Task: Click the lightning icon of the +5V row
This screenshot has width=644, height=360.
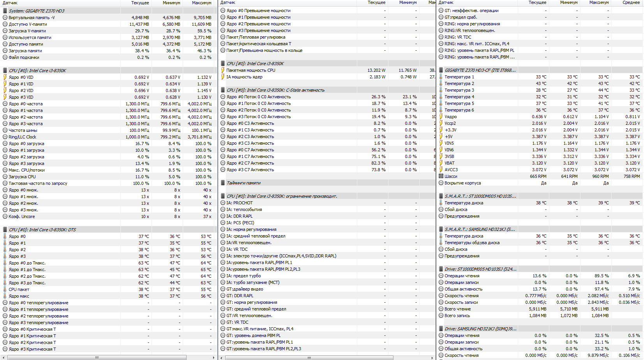Action: (441, 137)
